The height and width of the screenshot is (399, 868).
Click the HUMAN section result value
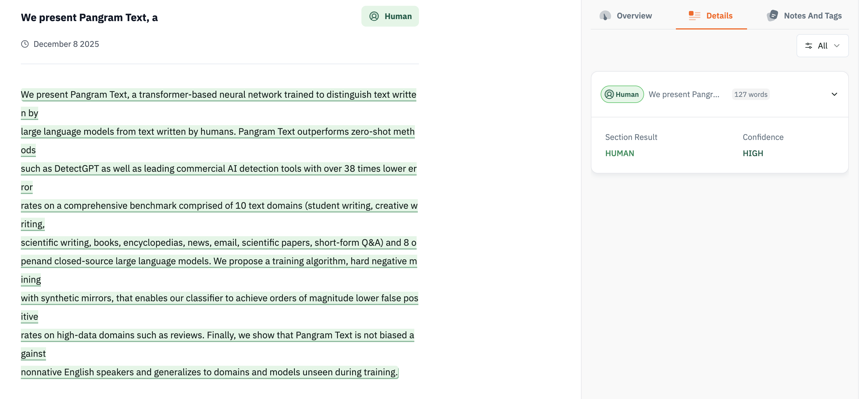point(619,154)
